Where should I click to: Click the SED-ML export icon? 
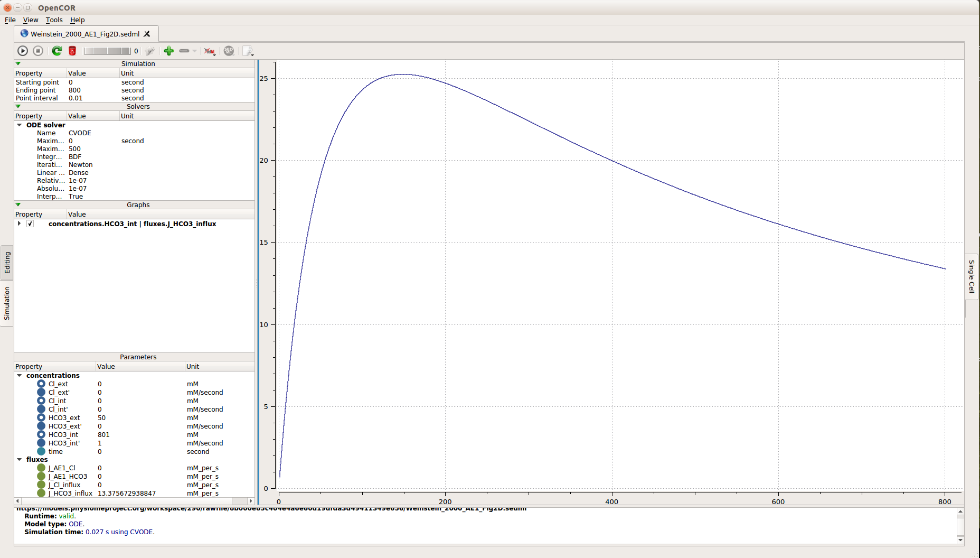[229, 51]
